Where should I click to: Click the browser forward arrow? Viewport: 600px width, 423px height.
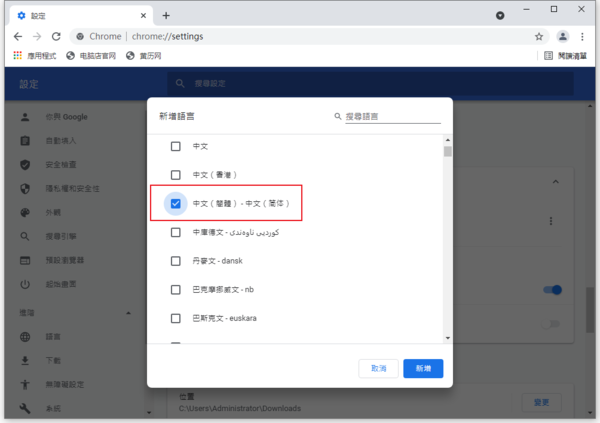(x=37, y=36)
